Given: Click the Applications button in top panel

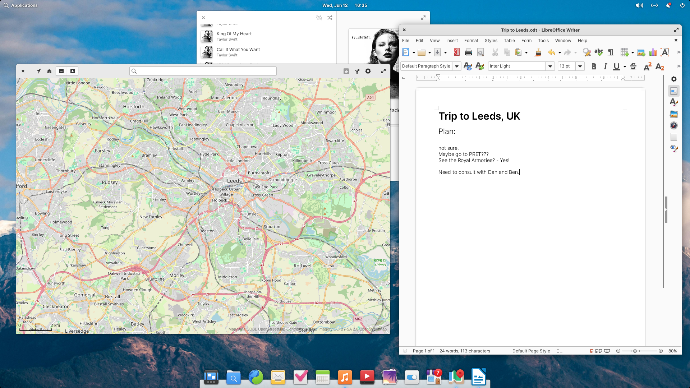Looking at the screenshot, I should tap(20, 5).
